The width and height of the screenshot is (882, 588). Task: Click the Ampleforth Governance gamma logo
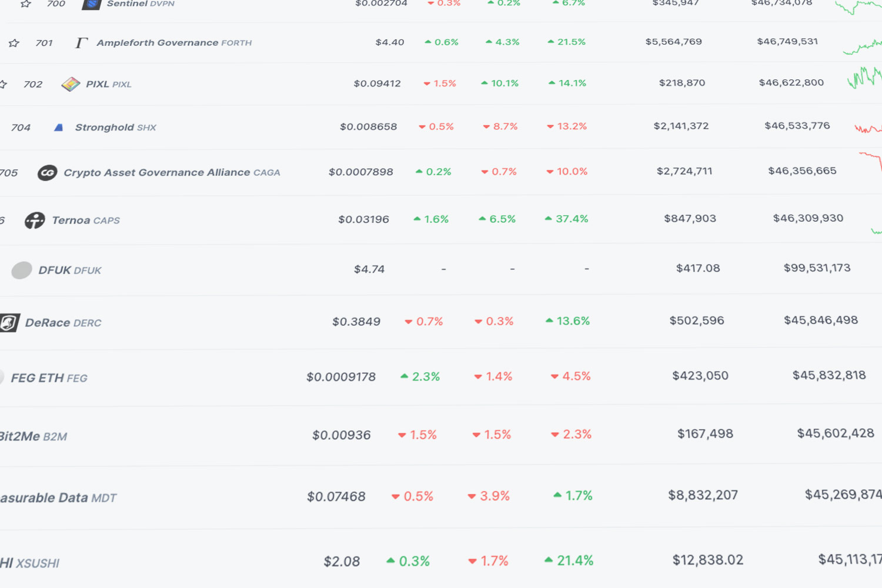[x=81, y=42]
